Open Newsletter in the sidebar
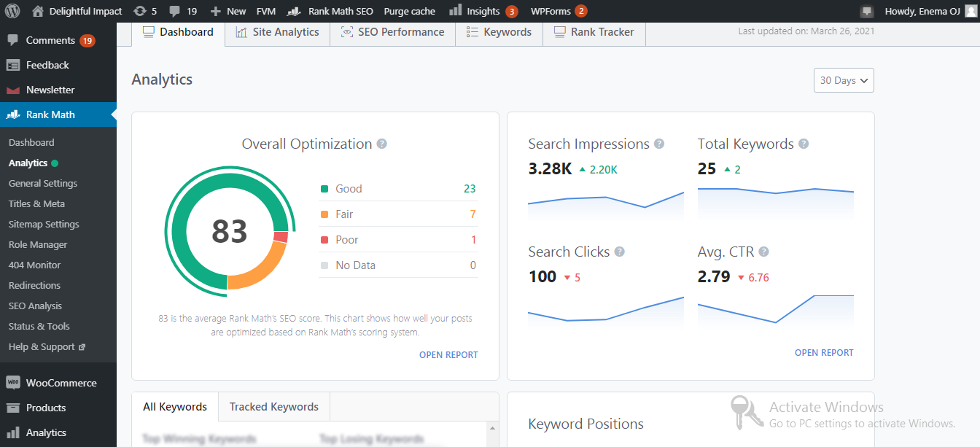The image size is (980, 447). [58, 90]
